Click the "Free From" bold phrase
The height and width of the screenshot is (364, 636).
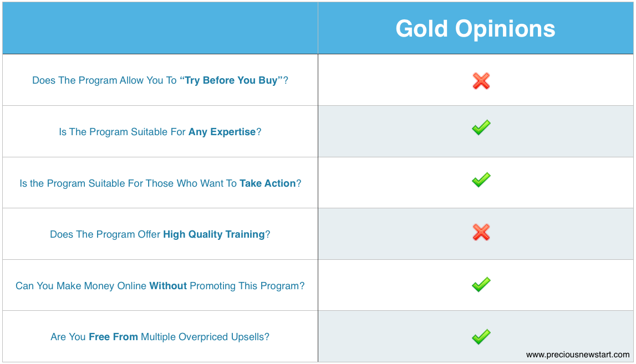[x=113, y=337]
